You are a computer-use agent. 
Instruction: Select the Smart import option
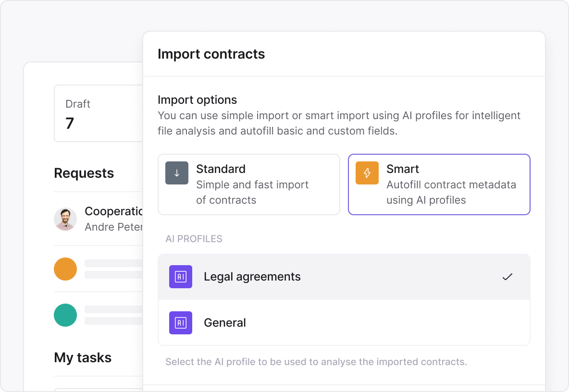coord(439,184)
